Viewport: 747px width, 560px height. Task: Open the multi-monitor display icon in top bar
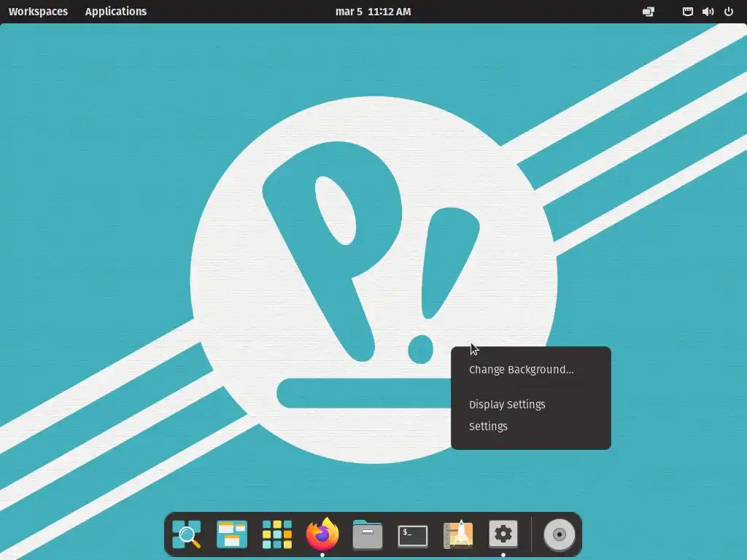click(x=649, y=12)
